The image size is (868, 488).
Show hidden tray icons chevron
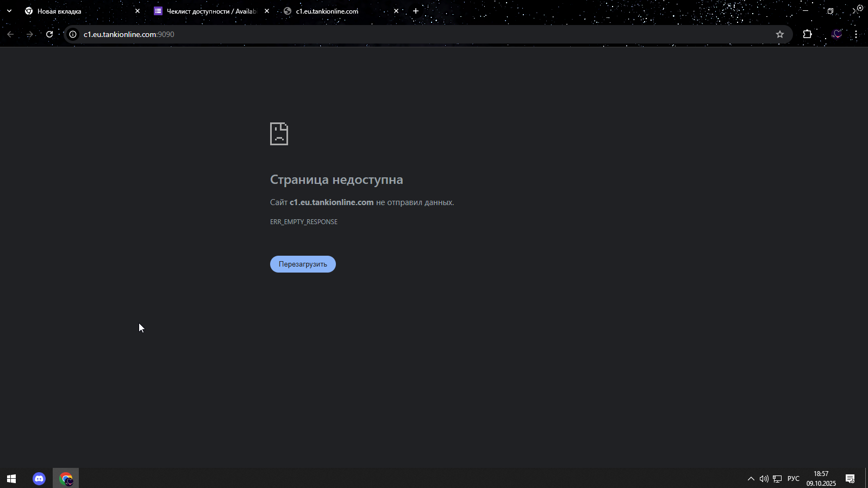[x=751, y=479]
